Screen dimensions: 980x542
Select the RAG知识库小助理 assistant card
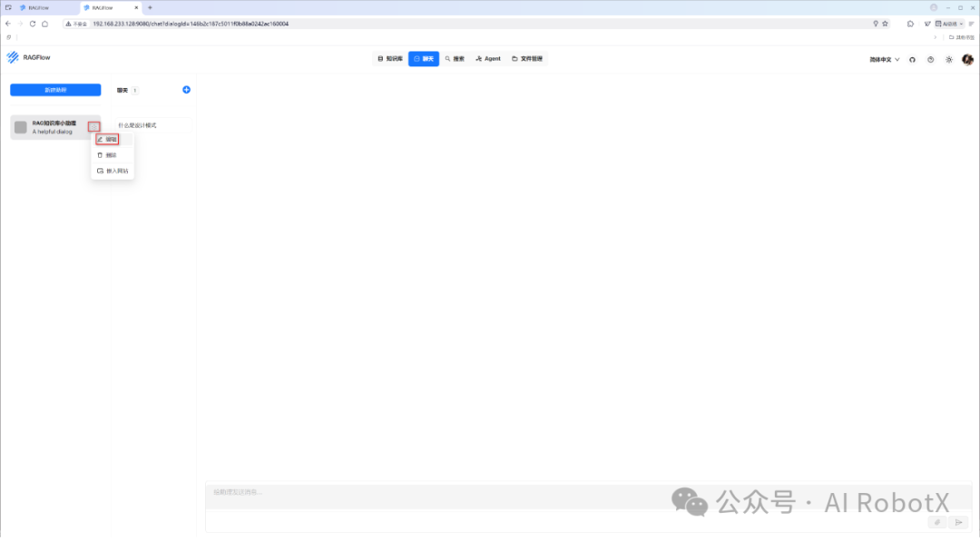[55, 127]
